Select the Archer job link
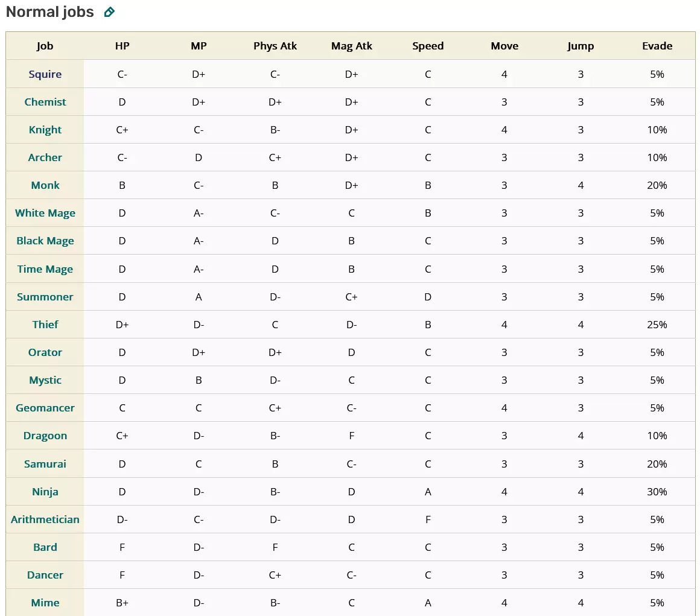 [45, 157]
